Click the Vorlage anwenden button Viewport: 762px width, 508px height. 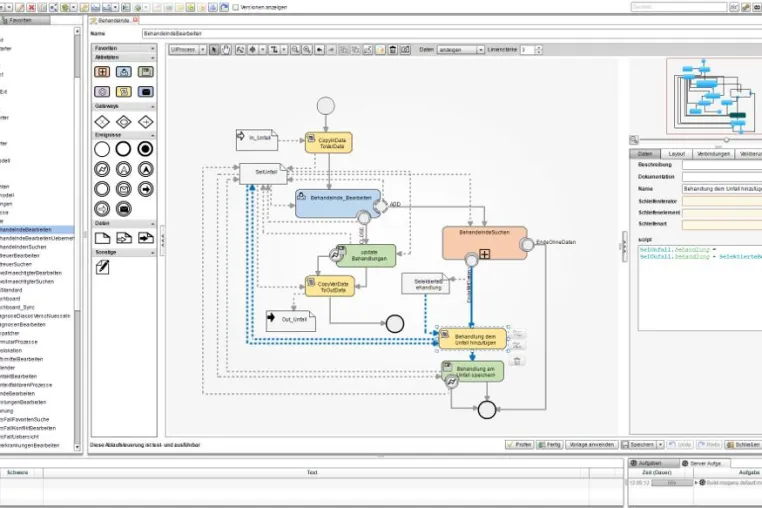point(591,445)
